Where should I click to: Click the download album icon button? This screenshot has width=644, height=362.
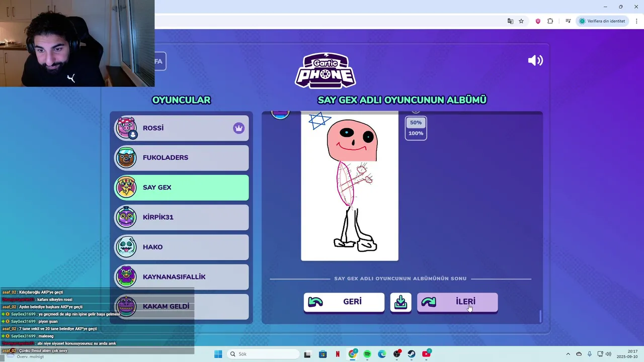click(x=400, y=302)
